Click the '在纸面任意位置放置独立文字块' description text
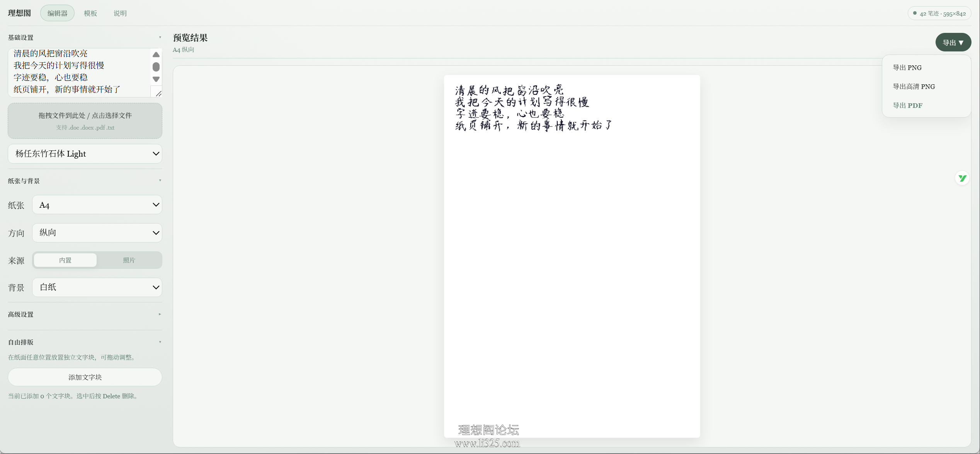The height and width of the screenshot is (454, 980). coord(73,357)
